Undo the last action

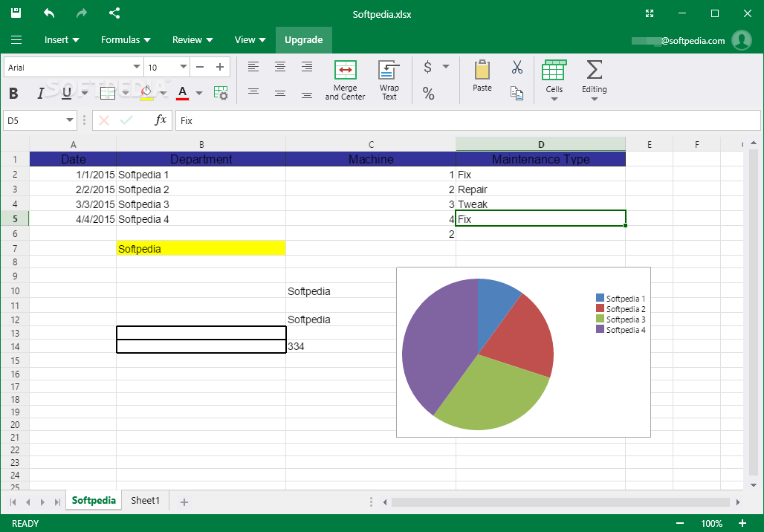(x=49, y=13)
